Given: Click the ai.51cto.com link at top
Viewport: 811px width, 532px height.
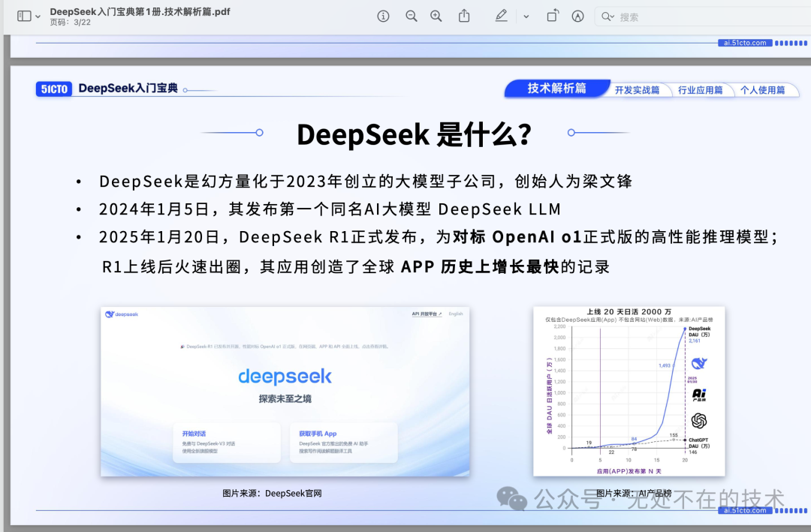Looking at the screenshot, I should click(745, 43).
